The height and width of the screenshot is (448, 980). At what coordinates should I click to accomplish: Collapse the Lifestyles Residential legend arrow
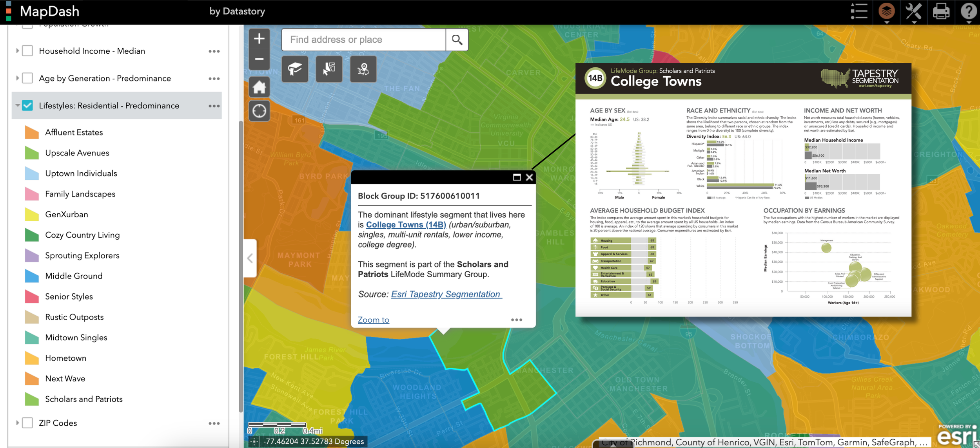tap(17, 106)
